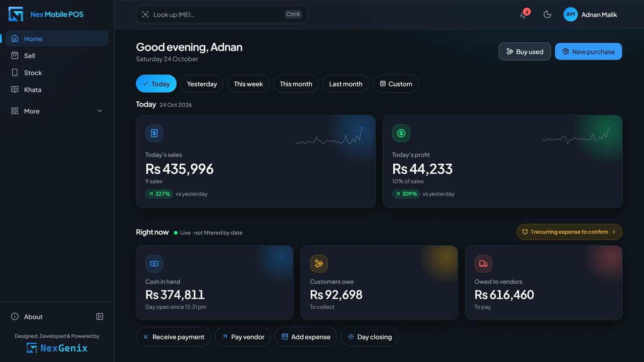The width and height of the screenshot is (644, 362).
Task: Click the Buy used button
Action: tap(524, 51)
